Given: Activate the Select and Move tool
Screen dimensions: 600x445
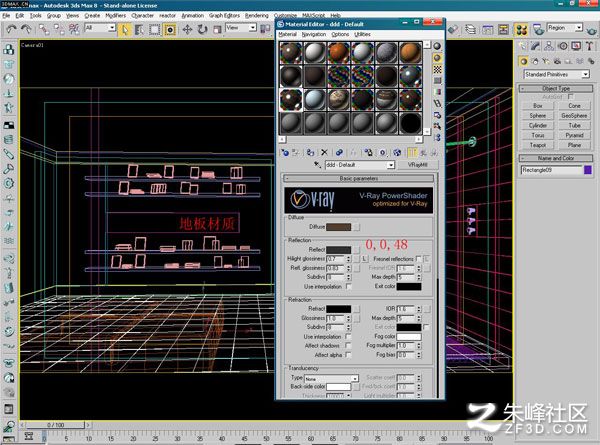Looking at the screenshot, I should [x=187, y=29].
